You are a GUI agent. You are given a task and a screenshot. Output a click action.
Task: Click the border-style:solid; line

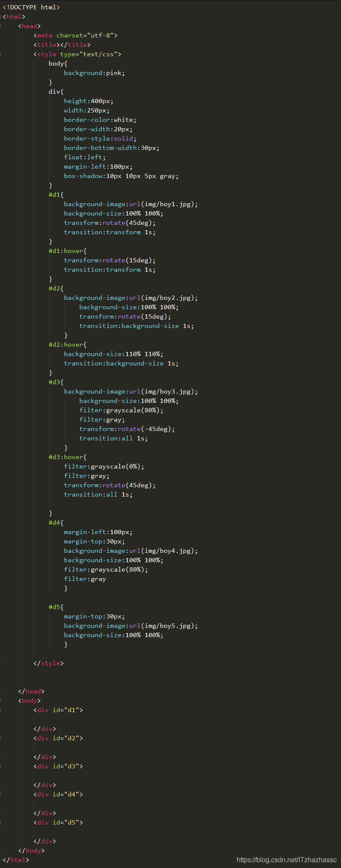point(100,138)
